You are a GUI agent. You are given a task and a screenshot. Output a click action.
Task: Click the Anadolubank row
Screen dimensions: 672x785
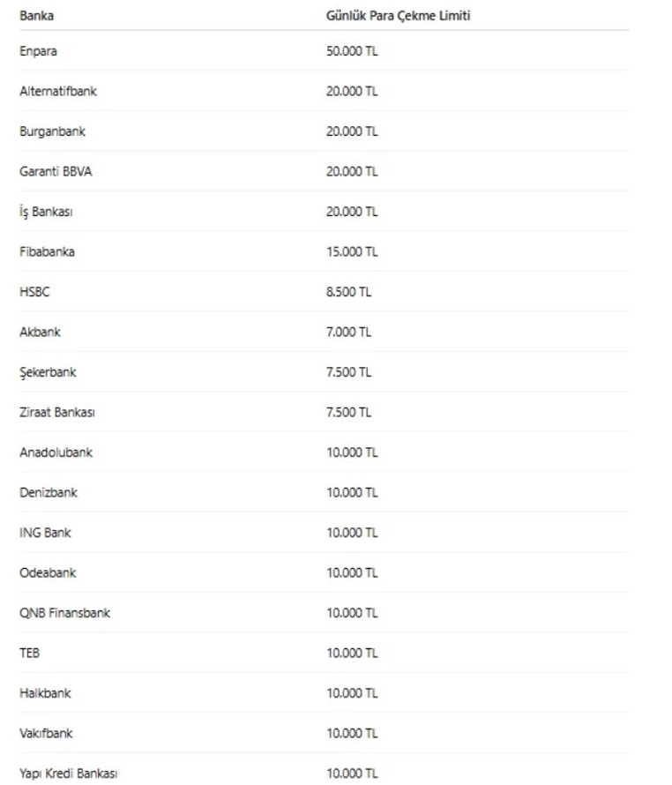(x=325, y=452)
